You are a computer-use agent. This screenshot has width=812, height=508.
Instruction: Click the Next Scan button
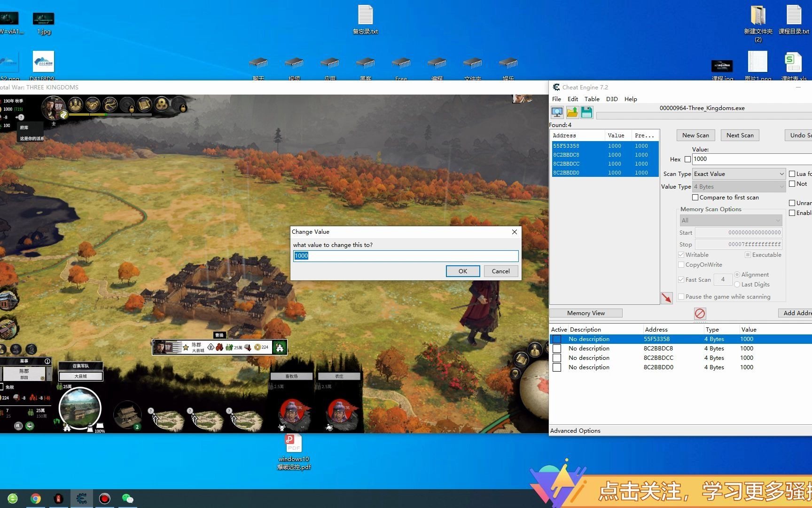(740, 135)
